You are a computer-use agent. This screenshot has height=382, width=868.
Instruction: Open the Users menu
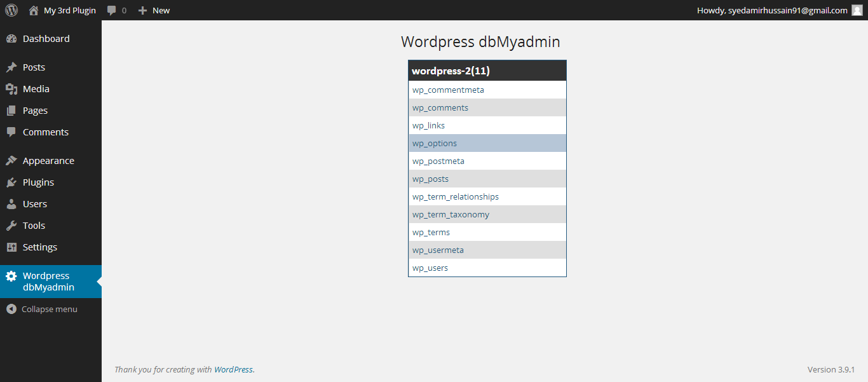pos(51,204)
